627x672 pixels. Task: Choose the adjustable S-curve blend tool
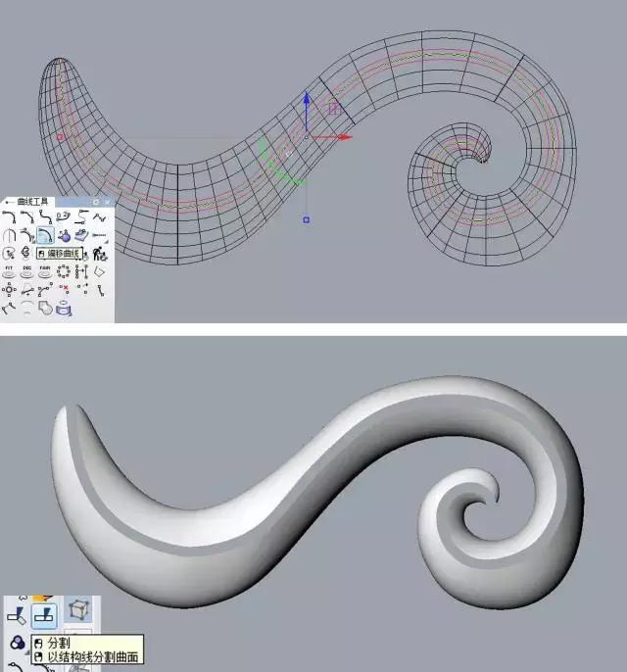(45, 217)
